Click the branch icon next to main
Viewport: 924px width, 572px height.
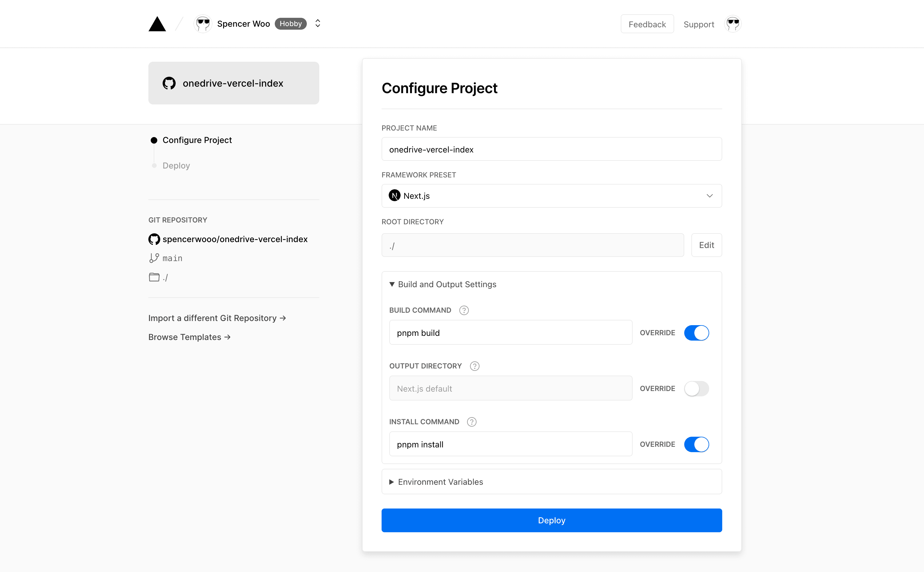pos(154,258)
